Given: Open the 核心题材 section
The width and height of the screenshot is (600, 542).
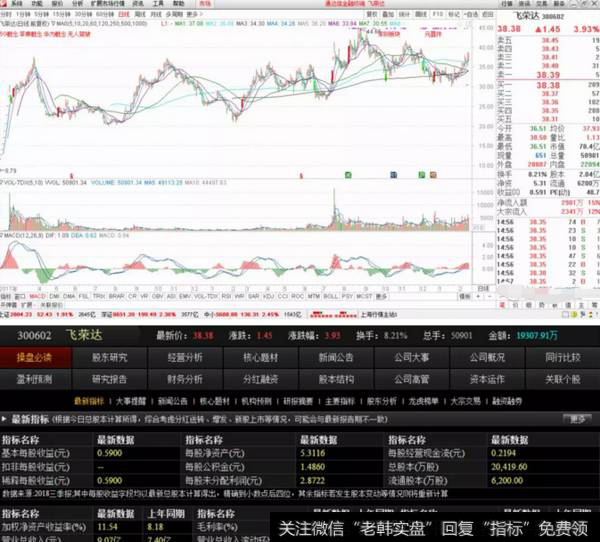Looking at the screenshot, I should [x=260, y=358].
